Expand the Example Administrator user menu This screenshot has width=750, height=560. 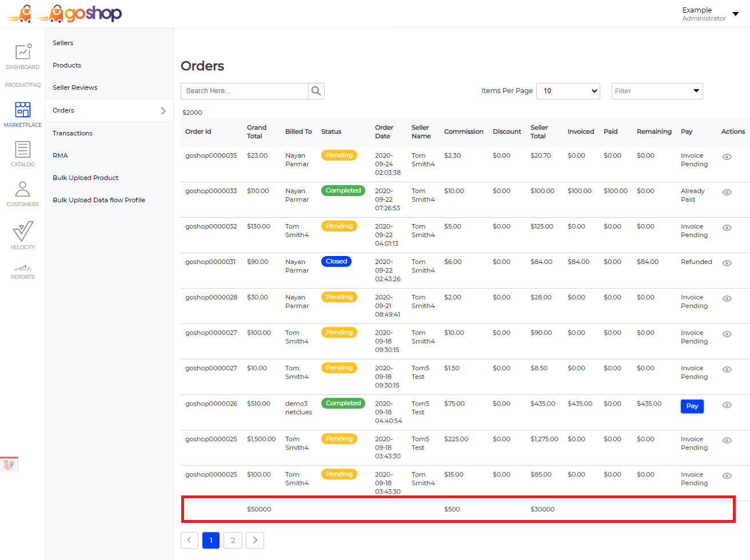pos(710,14)
